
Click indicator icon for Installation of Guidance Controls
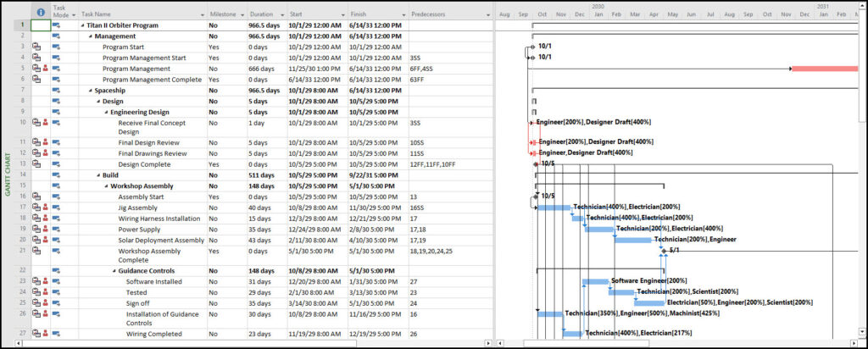(36, 314)
